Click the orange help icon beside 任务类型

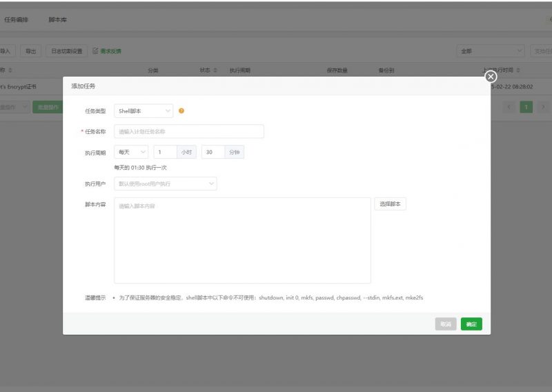181,110
